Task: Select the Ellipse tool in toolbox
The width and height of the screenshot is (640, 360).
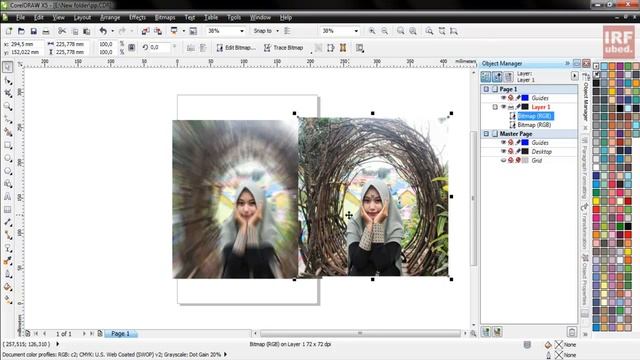Action: [x=7, y=158]
